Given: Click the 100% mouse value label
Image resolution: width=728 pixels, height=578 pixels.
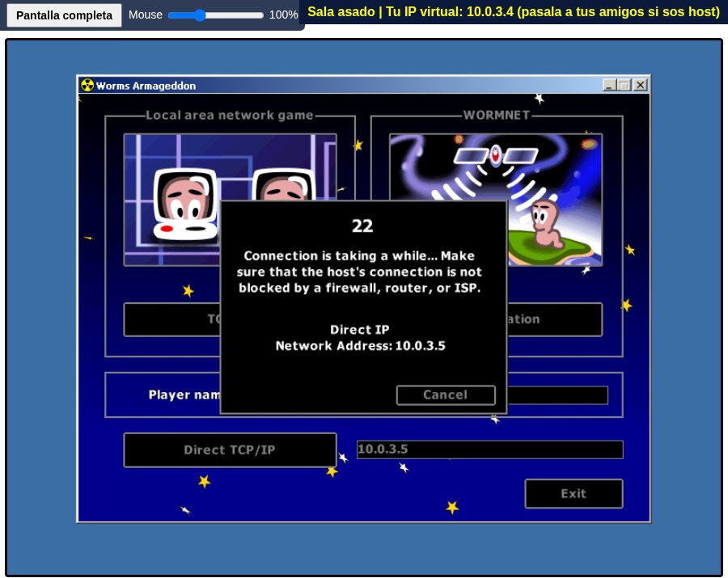Looking at the screenshot, I should tap(283, 15).
